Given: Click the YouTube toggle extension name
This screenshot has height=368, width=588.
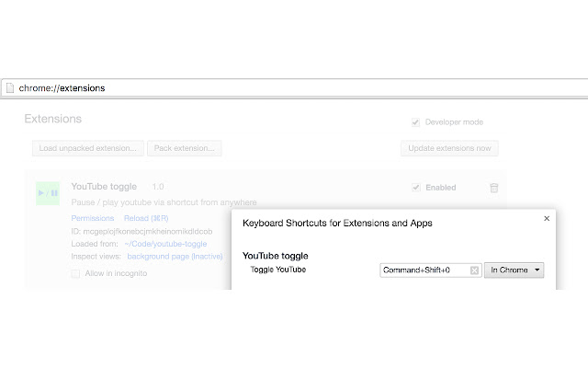Looking at the screenshot, I should [x=104, y=187].
